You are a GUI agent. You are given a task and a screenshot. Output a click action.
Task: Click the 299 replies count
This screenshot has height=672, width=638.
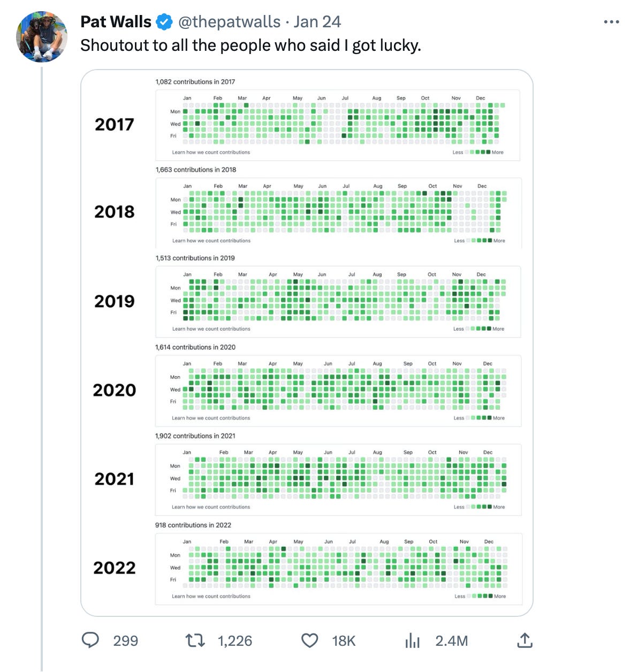tap(126, 640)
